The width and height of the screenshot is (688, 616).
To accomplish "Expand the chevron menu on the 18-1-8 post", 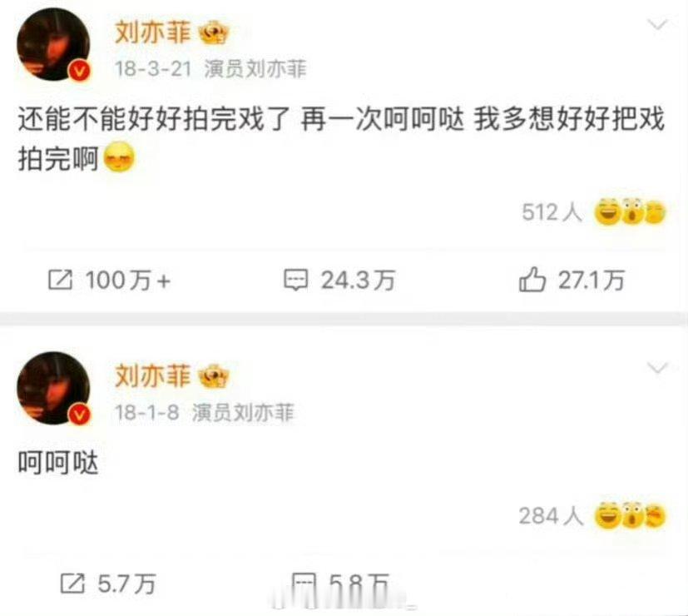I will point(658,368).
